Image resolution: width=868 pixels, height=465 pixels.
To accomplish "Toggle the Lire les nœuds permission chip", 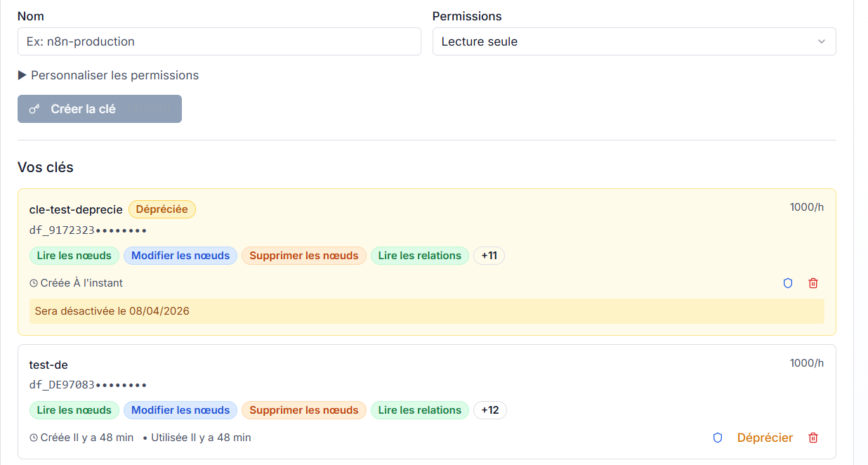I will (74, 256).
